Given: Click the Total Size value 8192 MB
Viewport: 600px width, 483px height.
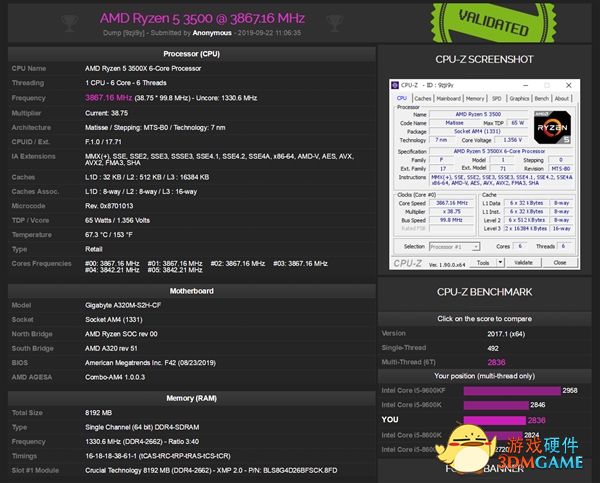Looking at the screenshot, I should click(x=98, y=413).
